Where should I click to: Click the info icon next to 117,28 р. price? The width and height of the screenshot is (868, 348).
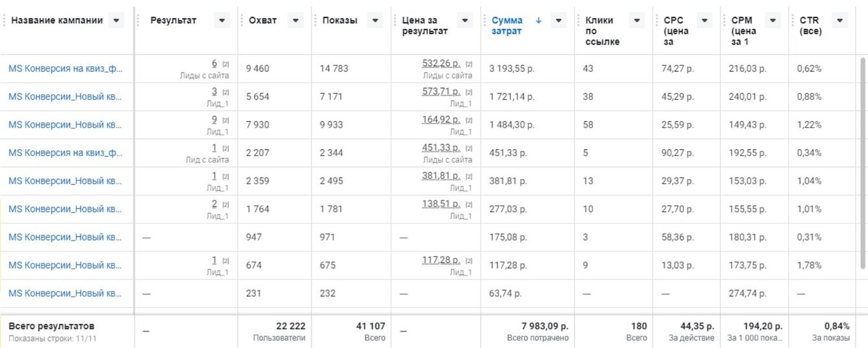[x=468, y=261]
